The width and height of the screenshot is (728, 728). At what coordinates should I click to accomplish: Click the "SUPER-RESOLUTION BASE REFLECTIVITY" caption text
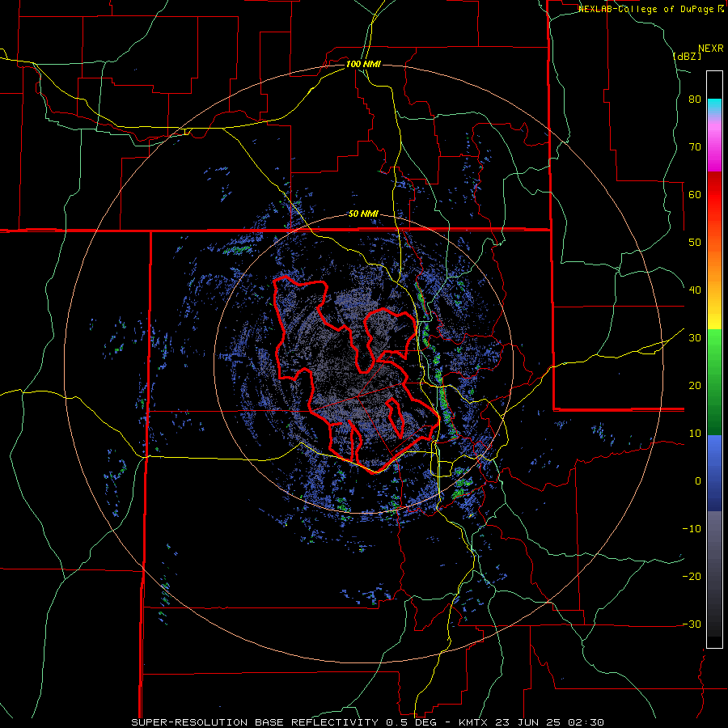click(255, 722)
